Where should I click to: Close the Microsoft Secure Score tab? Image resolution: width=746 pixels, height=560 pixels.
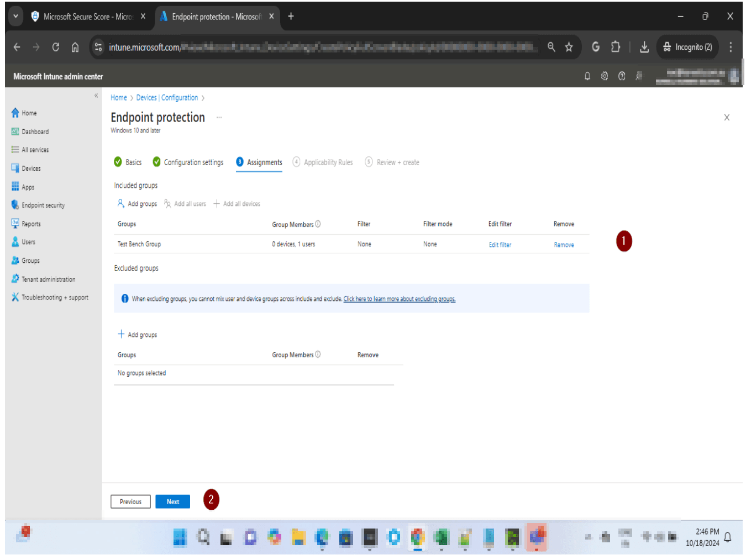click(x=143, y=17)
